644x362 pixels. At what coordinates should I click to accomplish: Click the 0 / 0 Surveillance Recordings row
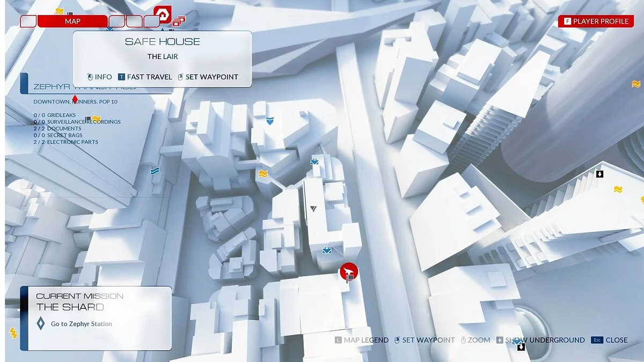pyautogui.click(x=77, y=122)
